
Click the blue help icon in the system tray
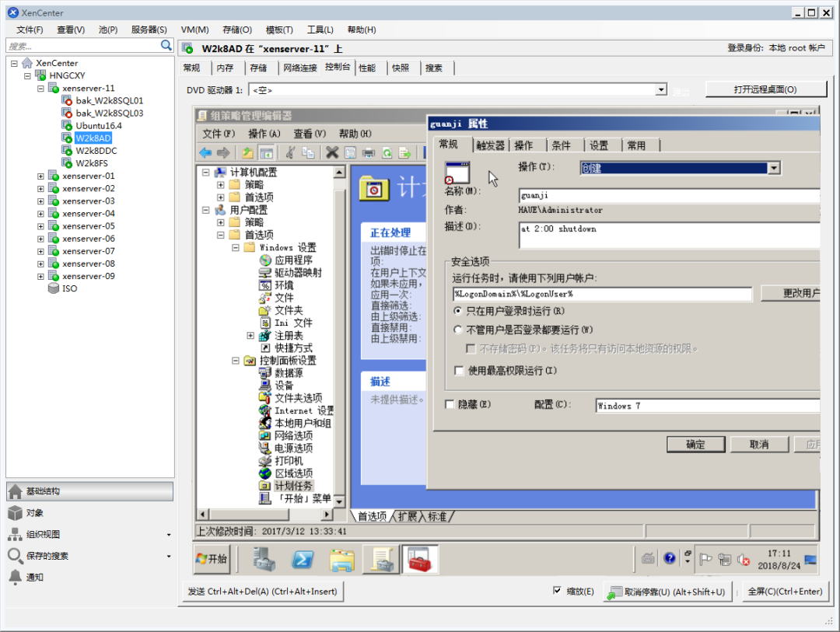670,559
